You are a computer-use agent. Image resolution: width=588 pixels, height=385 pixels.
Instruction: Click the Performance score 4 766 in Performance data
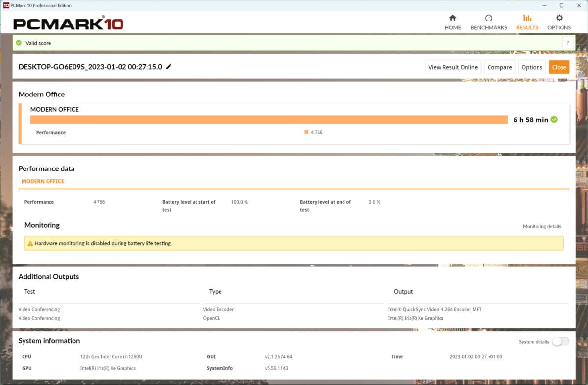(99, 202)
